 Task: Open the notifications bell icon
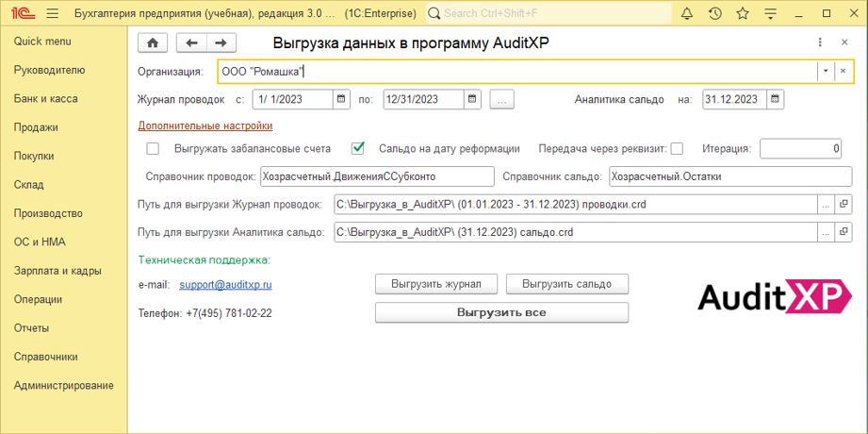tap(687, 13)
